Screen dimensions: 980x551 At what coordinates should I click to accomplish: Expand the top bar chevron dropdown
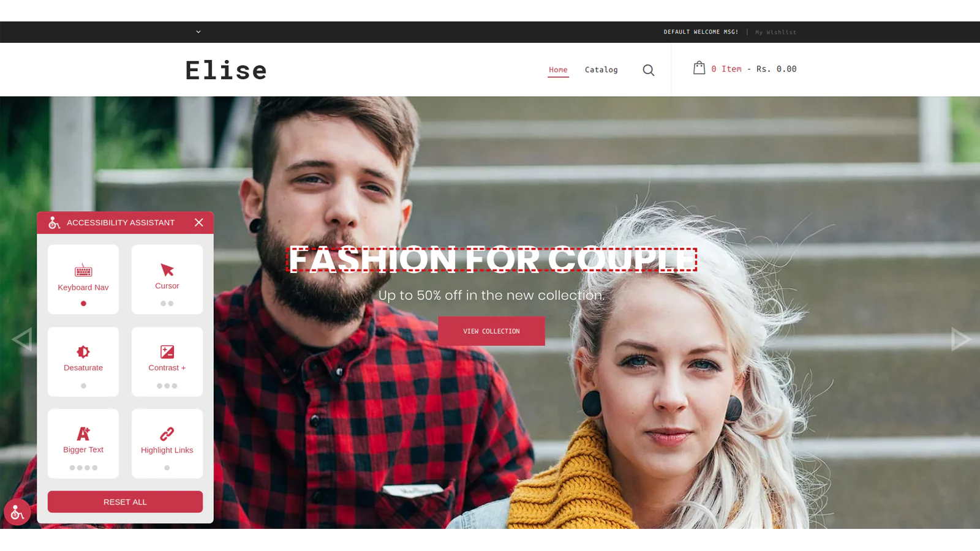tap(198, 32)
